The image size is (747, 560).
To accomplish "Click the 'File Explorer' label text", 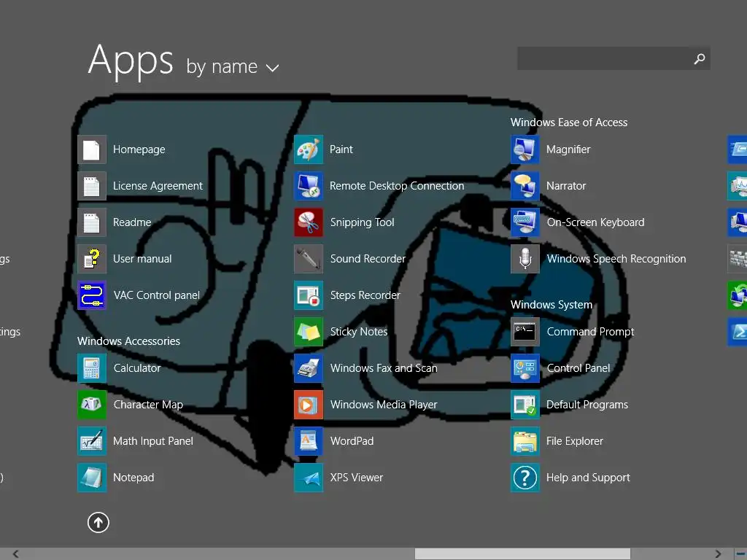I will pos(575,441).
